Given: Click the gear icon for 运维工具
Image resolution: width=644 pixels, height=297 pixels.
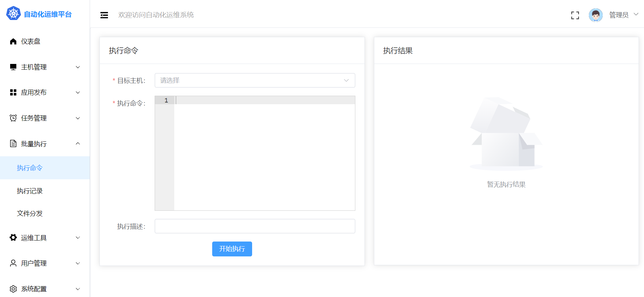Looking at the screenshot, I should coord(13,238).
